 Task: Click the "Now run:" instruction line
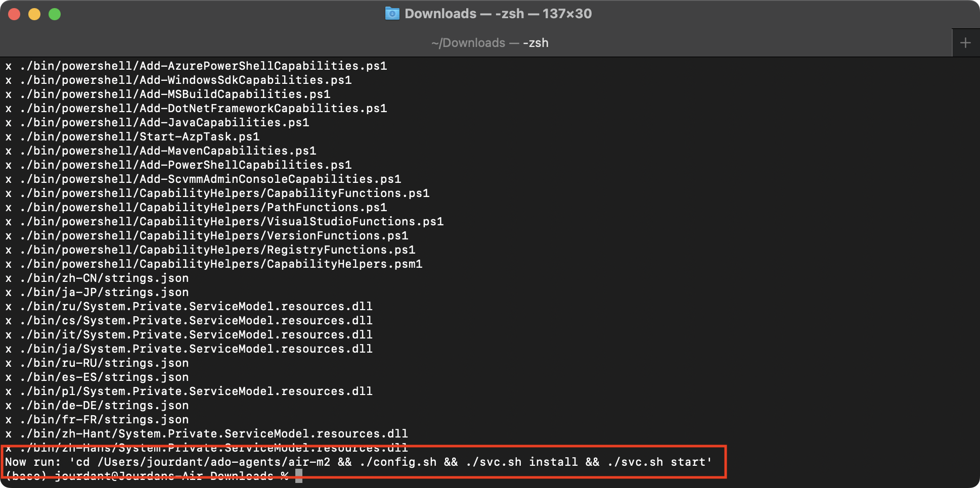coord(32,462)
